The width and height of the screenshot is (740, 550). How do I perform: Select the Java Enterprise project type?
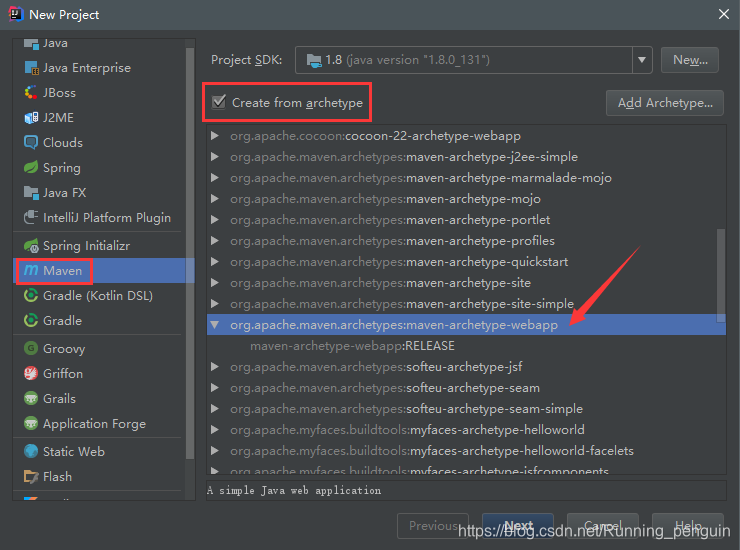tap(100, 68)
